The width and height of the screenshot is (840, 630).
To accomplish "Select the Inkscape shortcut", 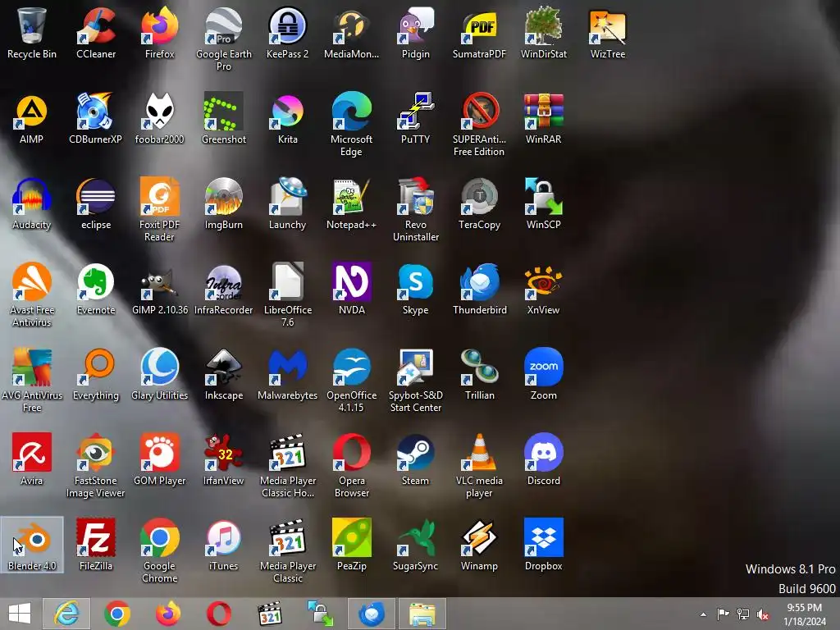I will click(x=223, y=374).
